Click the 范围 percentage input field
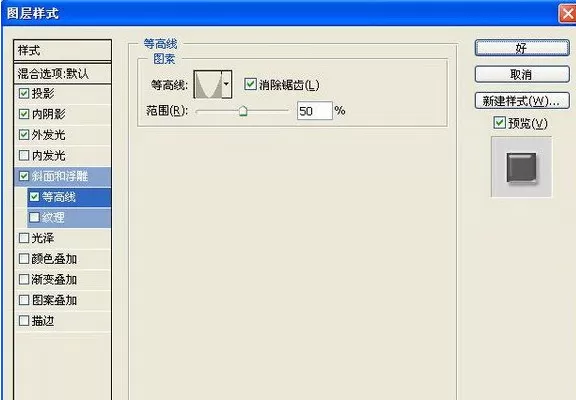The image size is (576, 400). 314,111
